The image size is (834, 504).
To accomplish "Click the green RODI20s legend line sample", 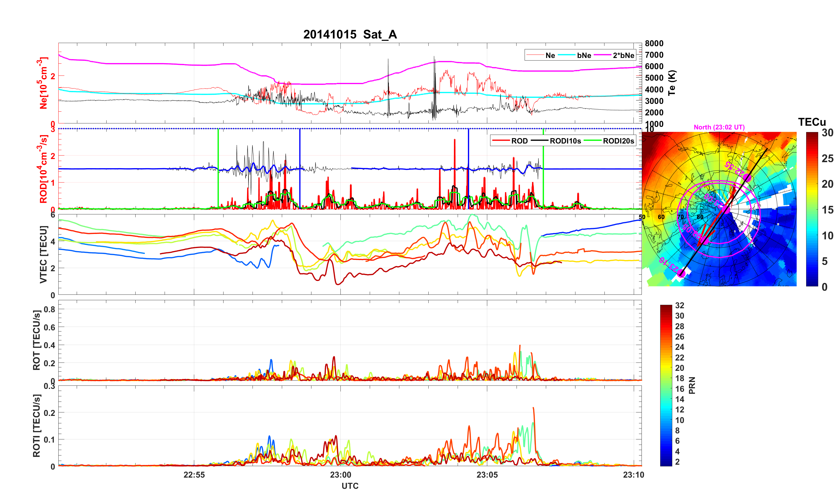I will [593, 141].
